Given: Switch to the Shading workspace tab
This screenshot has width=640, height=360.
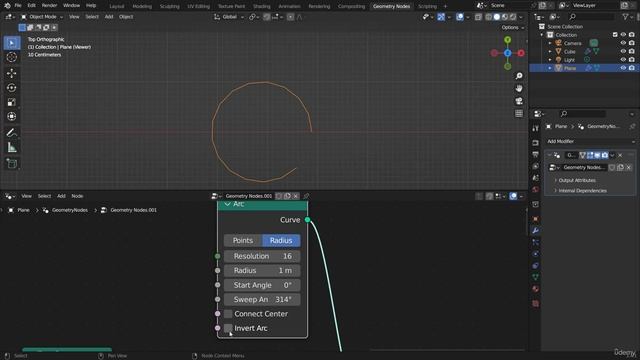Looking at the screenshot, I should 262,6.
